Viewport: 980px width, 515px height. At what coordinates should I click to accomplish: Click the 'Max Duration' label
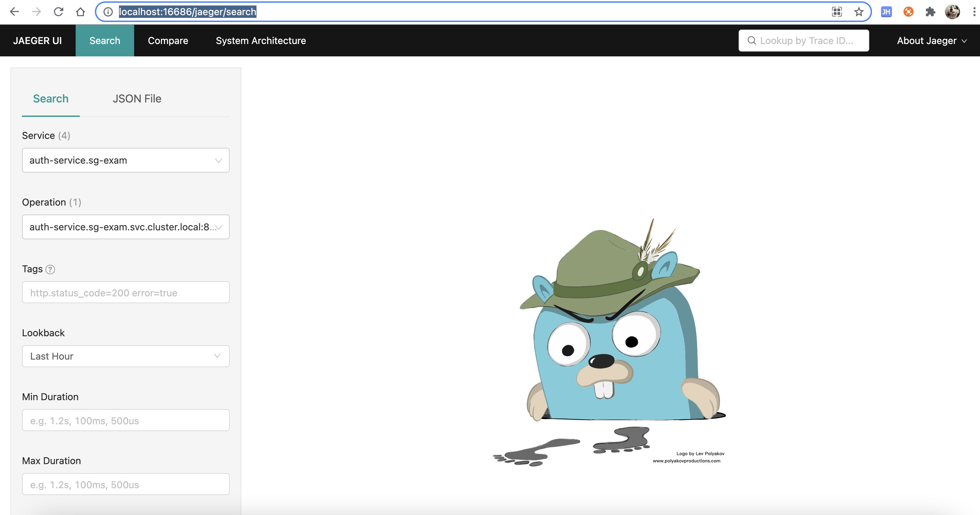(x=51, y=461)
